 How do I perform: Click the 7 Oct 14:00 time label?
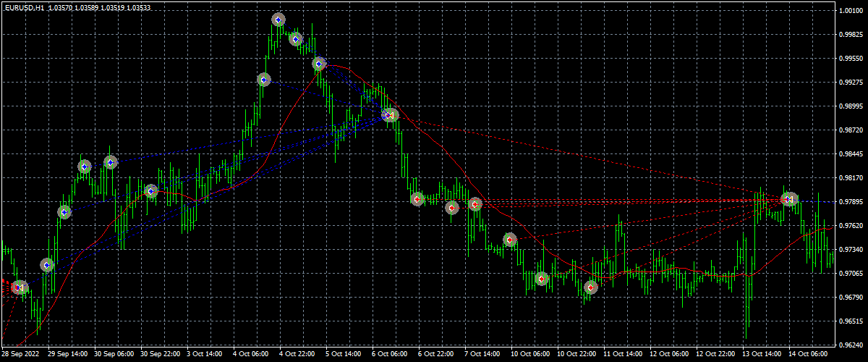click(x=483, y=355)
